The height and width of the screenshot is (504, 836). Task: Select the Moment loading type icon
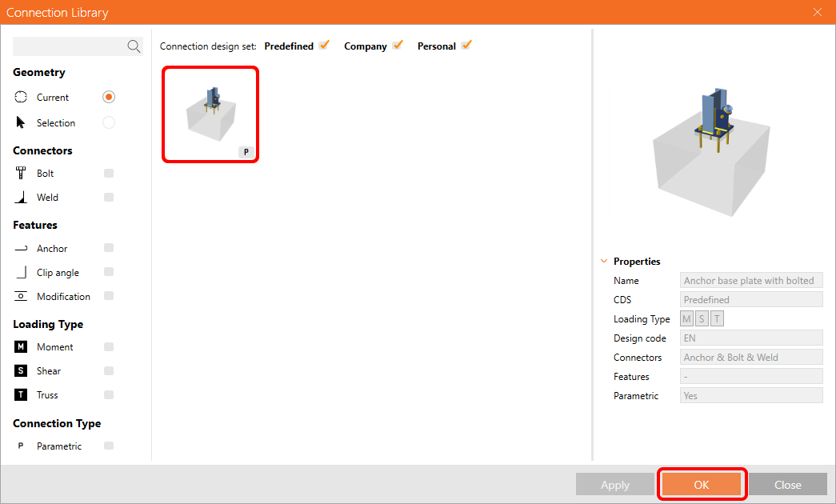20,346
